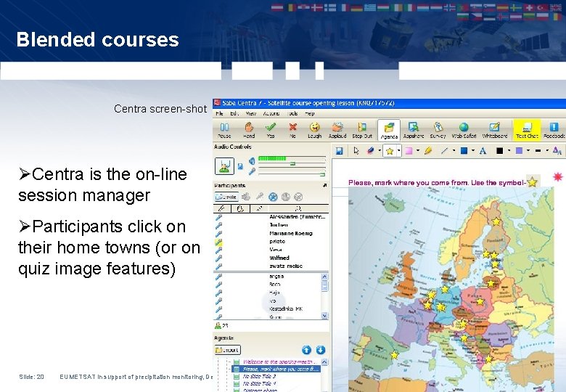Click the Invite button in Participants
Screen dimensions: 566x392
[226, 197]
